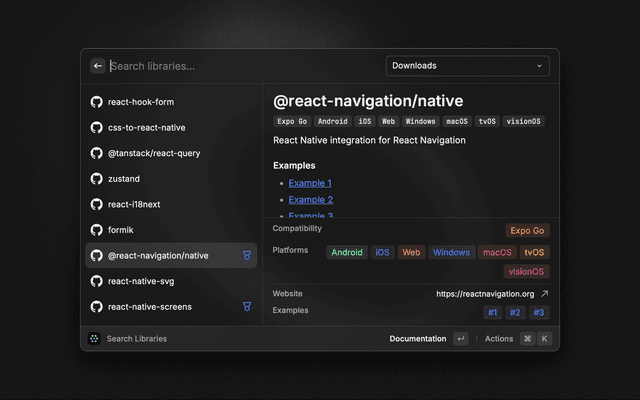The height and width of the screenshot is (400, 640).
Task: Open the Example 1 link
Action: (x=310, y=183)
